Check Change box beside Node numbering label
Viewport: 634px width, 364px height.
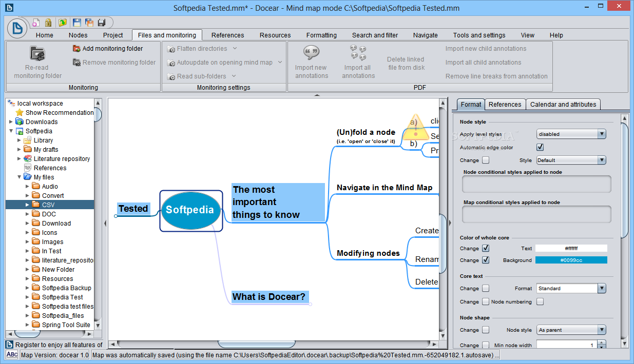click(486, 301)
